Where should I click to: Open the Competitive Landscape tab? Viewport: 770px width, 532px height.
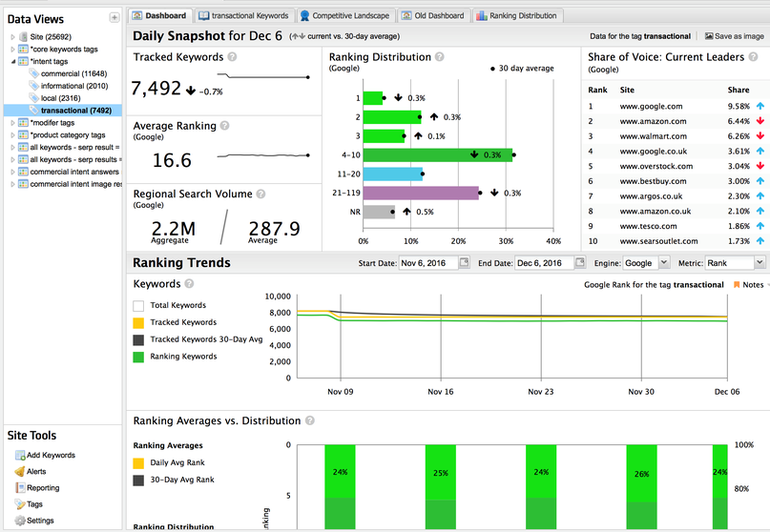pyautogui.click(x=345, y=15)
